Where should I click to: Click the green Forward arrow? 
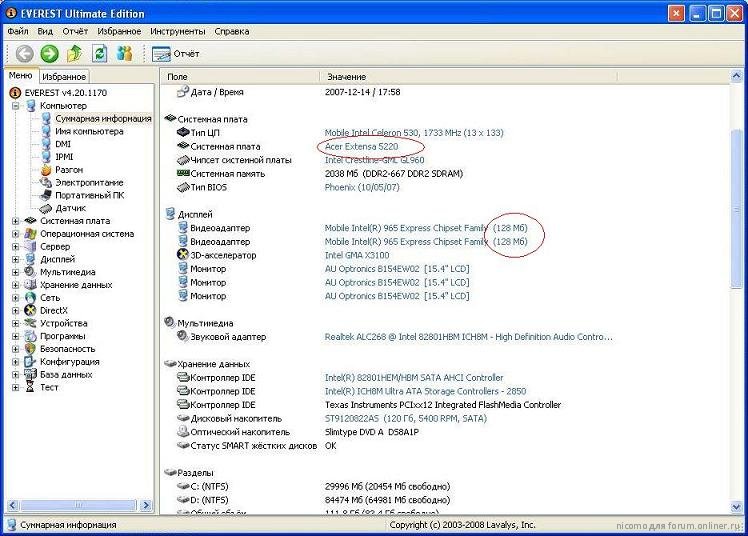(x=49, y=53)
